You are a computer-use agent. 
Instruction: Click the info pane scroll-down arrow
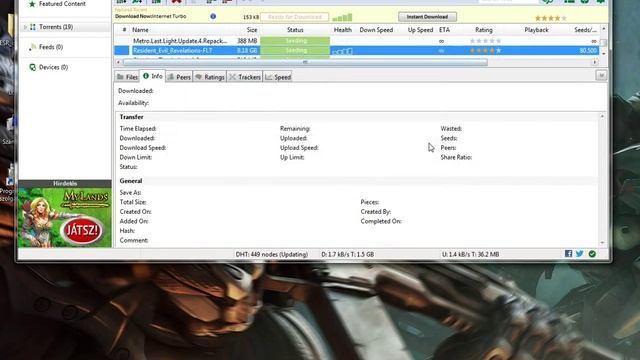pos(602,242)
